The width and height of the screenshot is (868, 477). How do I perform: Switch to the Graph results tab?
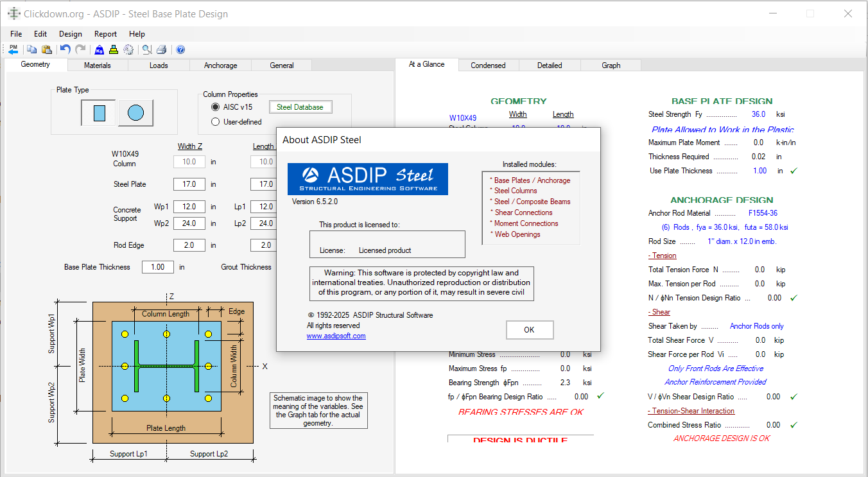[610, 65]
